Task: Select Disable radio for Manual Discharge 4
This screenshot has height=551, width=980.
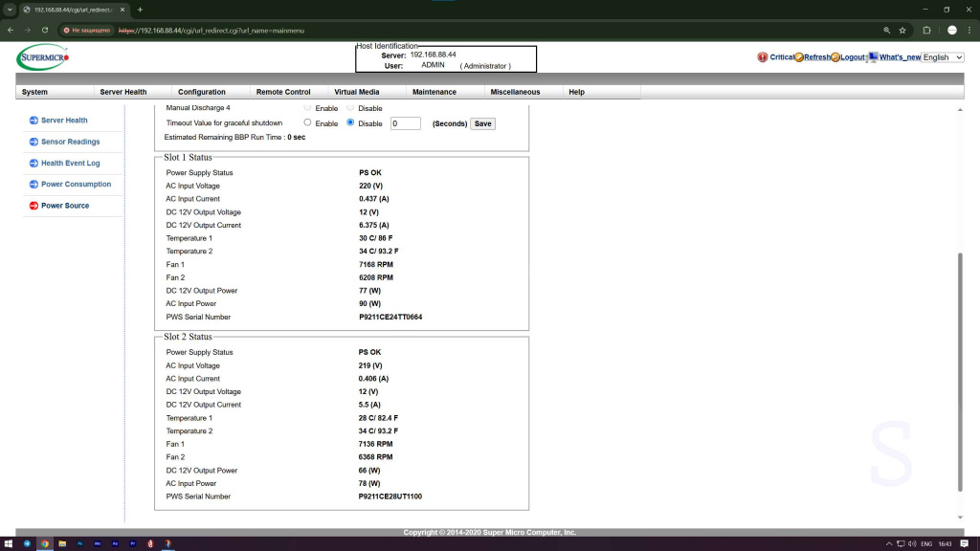Action: click(350, 108)
